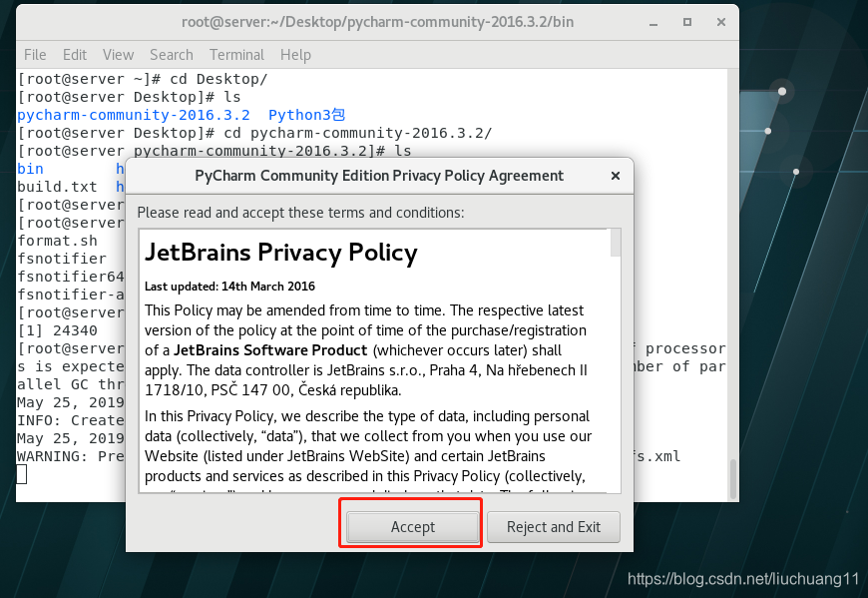Click the terminal cursor block
Screen dimensions: 868x598
coord(22,474)
